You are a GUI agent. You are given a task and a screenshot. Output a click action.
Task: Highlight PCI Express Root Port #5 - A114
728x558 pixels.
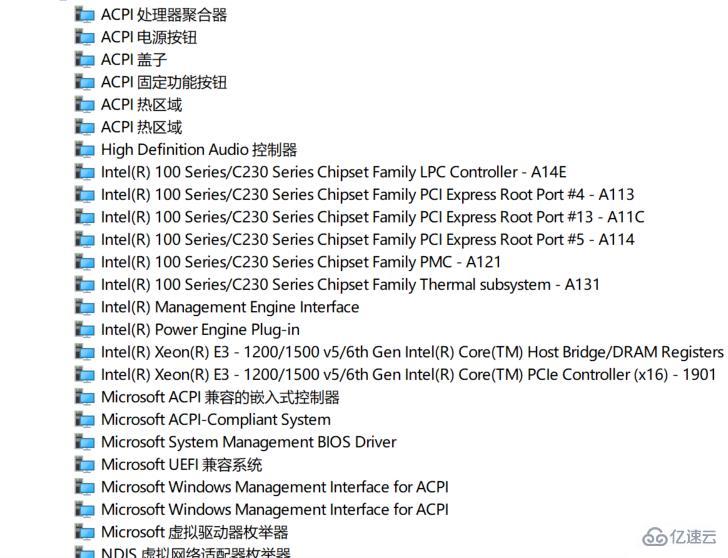click(x=367, y=240)
